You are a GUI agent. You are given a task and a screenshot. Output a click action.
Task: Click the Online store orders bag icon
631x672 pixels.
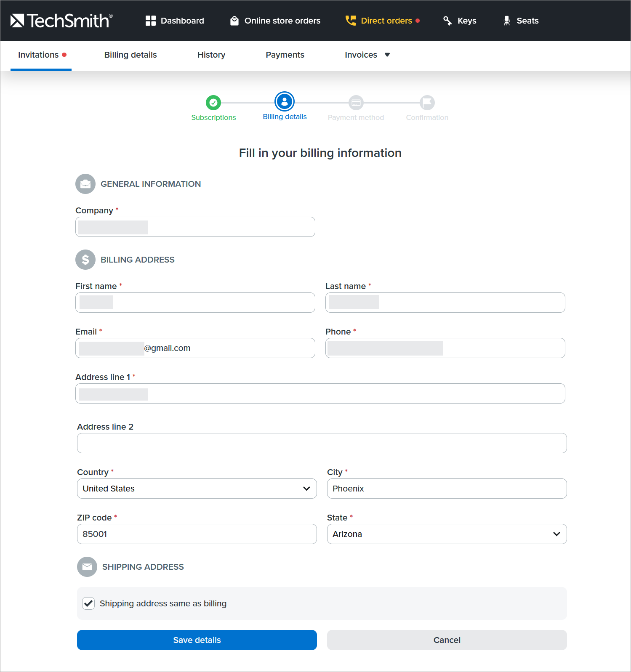pos(234,21)
